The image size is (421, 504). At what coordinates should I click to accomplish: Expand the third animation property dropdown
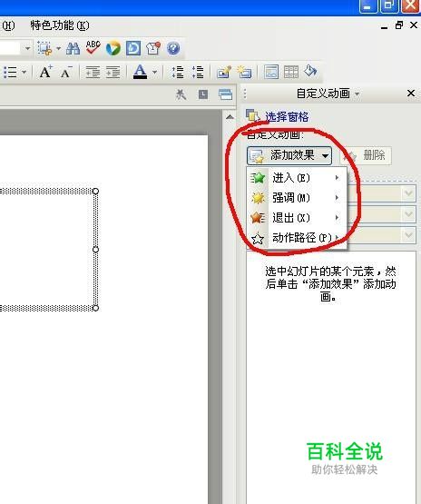click(x=409, y=235)
